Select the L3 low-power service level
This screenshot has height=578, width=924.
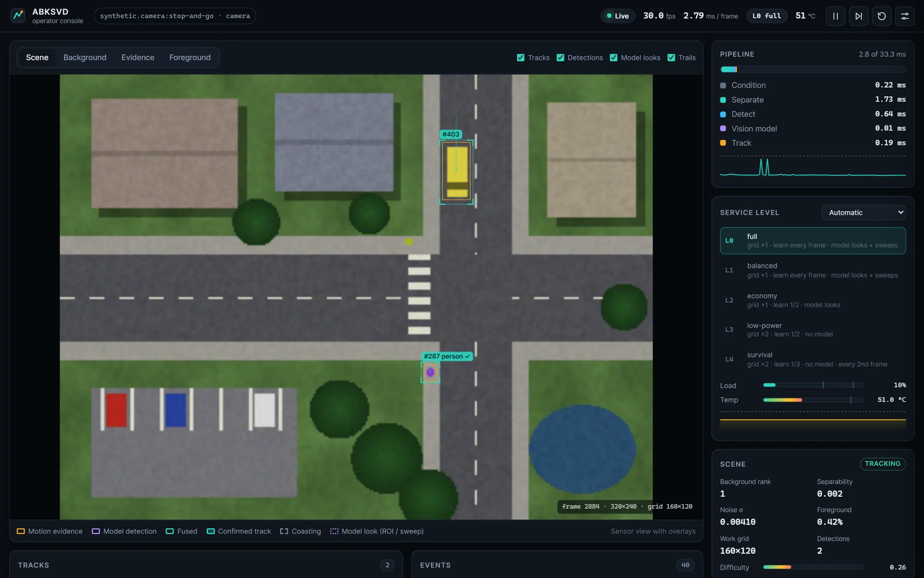813,329
